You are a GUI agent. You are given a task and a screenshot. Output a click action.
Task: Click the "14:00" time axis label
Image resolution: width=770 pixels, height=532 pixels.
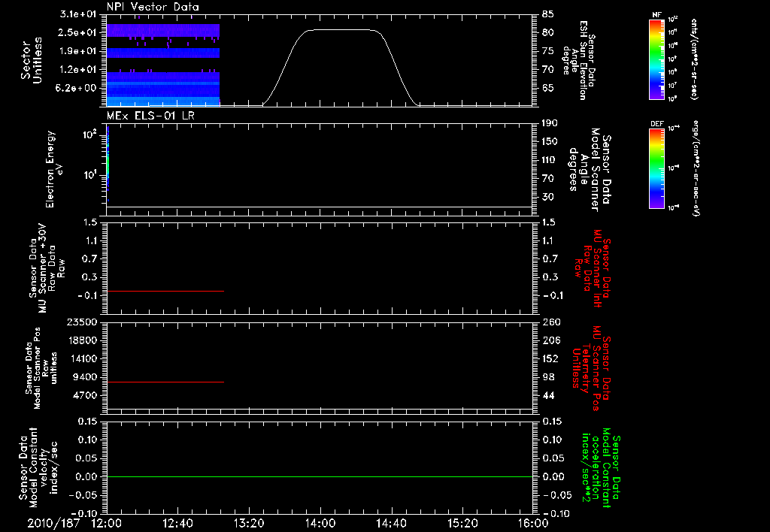(x=320, y=523)
